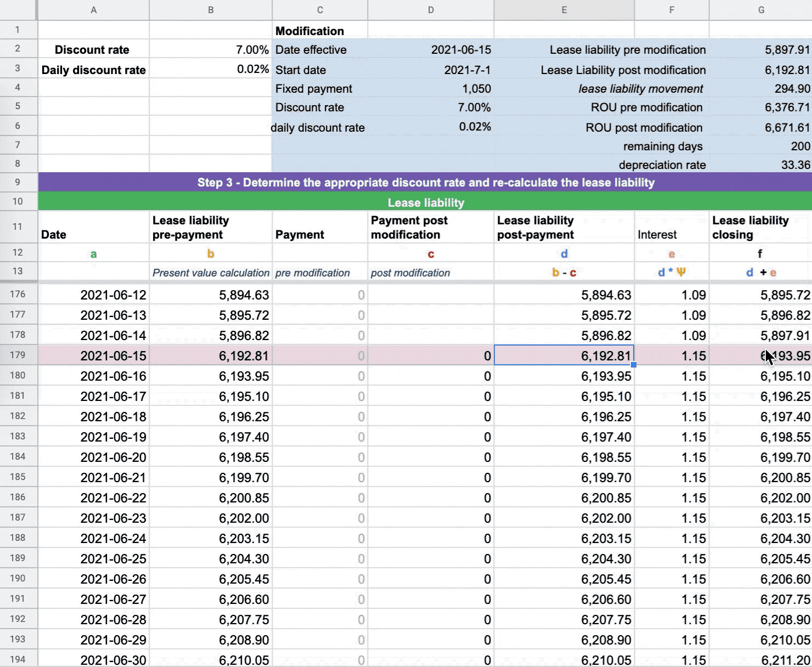Click the green 'Lease liability' banner
The height and width of the screenshot is (667, 812).
coord(425,202)
